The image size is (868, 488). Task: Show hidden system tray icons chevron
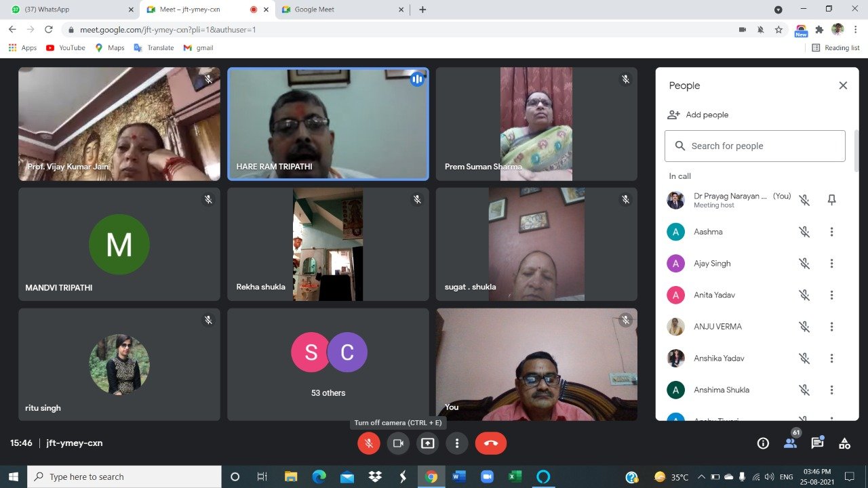click(701, 477)
